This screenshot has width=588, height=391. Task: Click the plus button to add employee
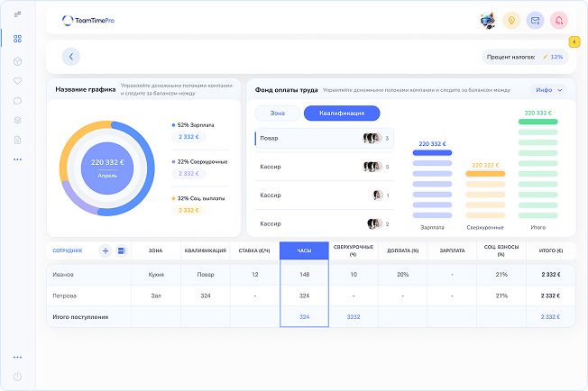(x=105, y=250)
